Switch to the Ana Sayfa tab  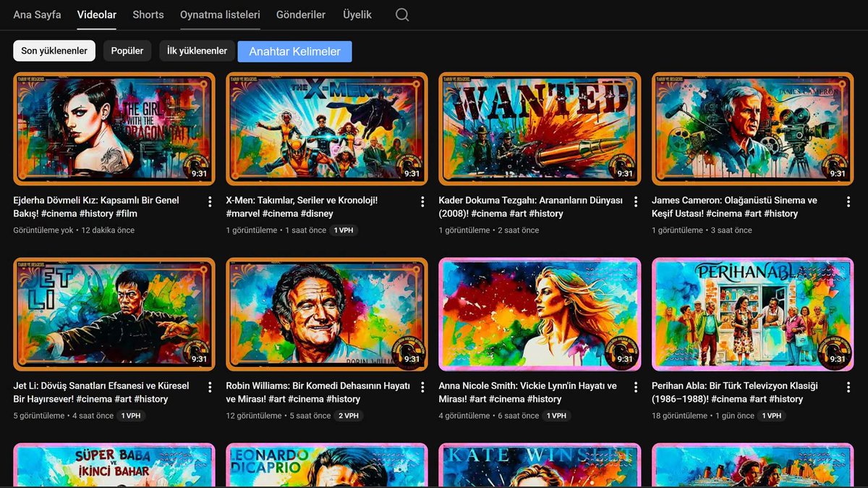pyautogui.click(x=37, y=14)
